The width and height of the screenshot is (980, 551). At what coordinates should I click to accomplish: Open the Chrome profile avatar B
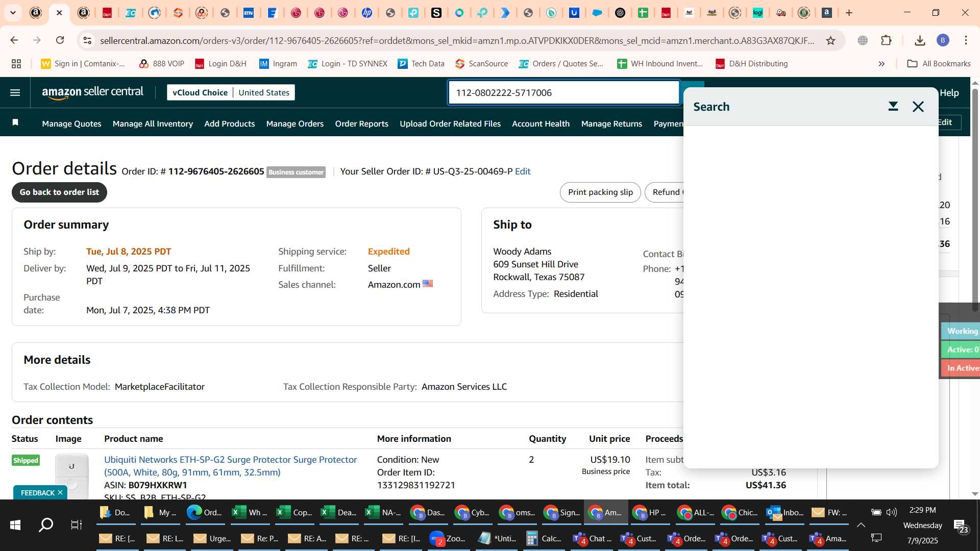click(x=943, y=40)
